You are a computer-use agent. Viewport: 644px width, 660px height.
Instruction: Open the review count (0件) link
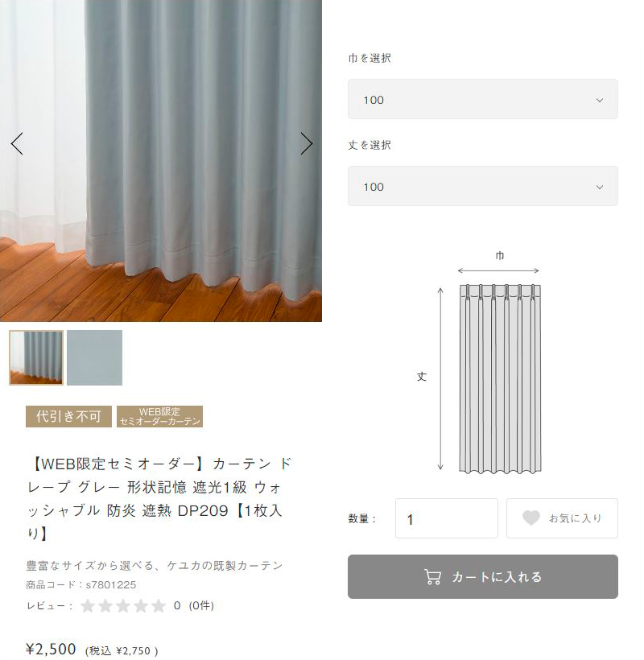(x=201, y=606)
